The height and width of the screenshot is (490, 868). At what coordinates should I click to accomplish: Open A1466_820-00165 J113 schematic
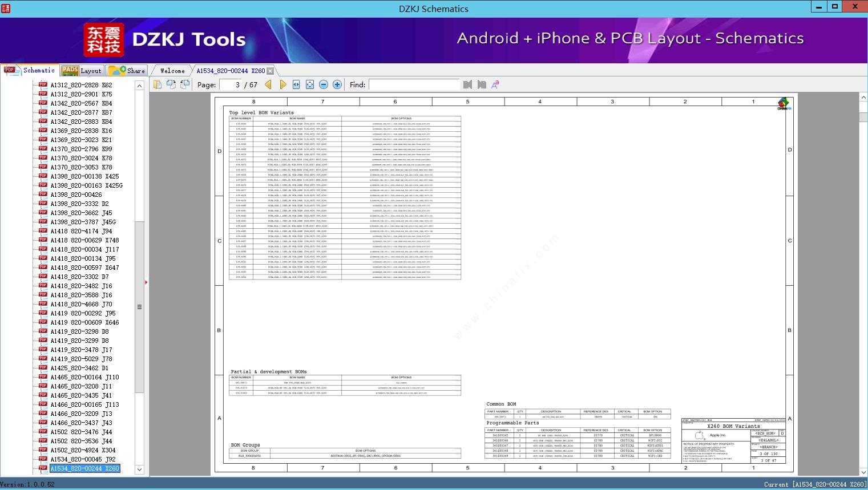[x=84, y=404]
